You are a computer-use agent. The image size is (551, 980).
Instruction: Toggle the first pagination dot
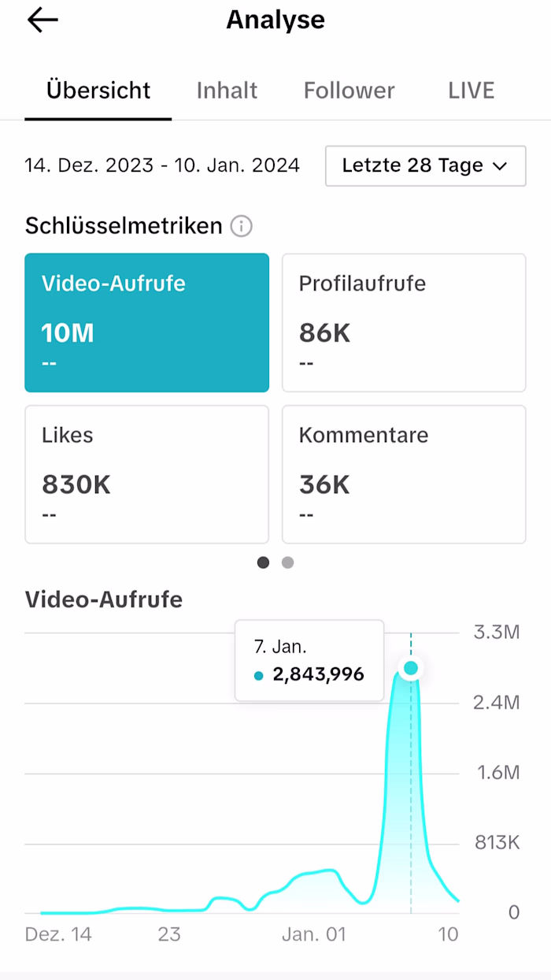coord(263,562)
